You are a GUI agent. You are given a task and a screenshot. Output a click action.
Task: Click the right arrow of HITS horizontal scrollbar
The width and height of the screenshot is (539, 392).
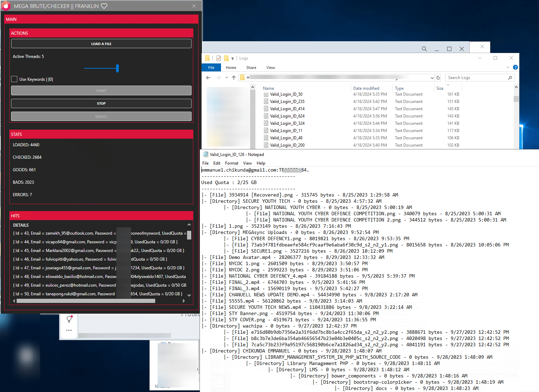184,301
